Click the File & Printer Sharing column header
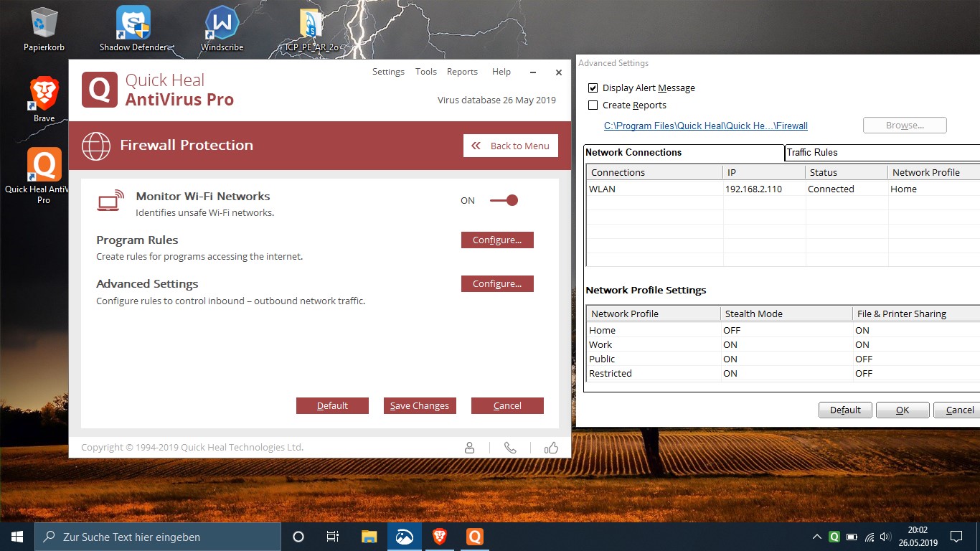 click(916, 314)
